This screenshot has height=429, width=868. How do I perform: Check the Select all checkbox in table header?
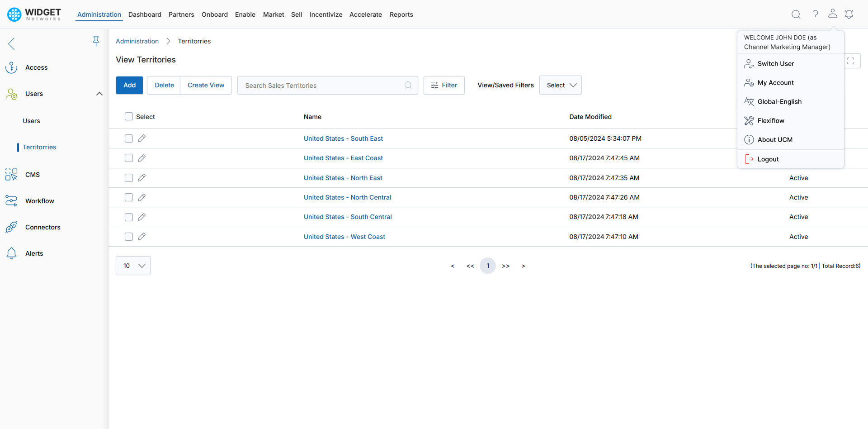[x=128, y=116]
